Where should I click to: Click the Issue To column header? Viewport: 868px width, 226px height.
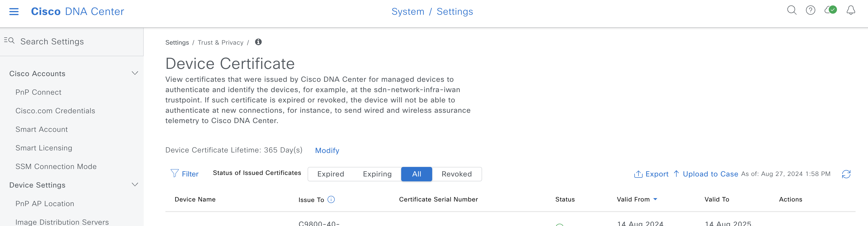pyautogui.click(x=311, y=200)
